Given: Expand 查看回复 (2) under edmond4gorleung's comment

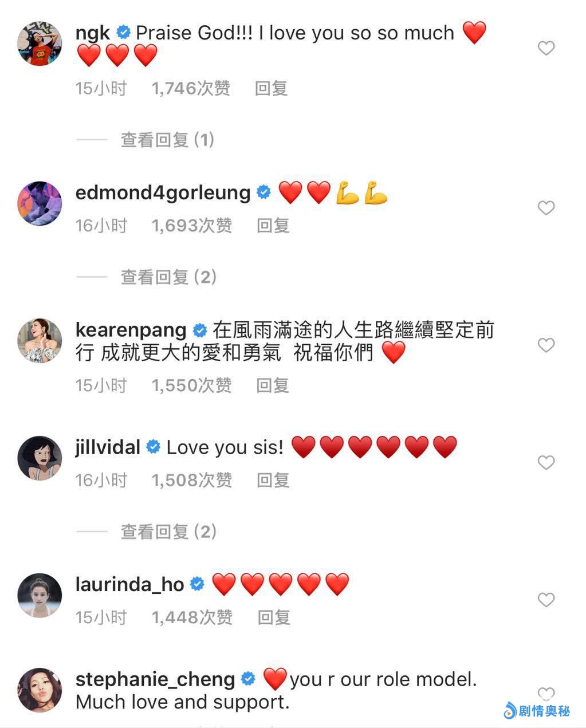Looking at the screenshot, I should [x=168, y=277].
